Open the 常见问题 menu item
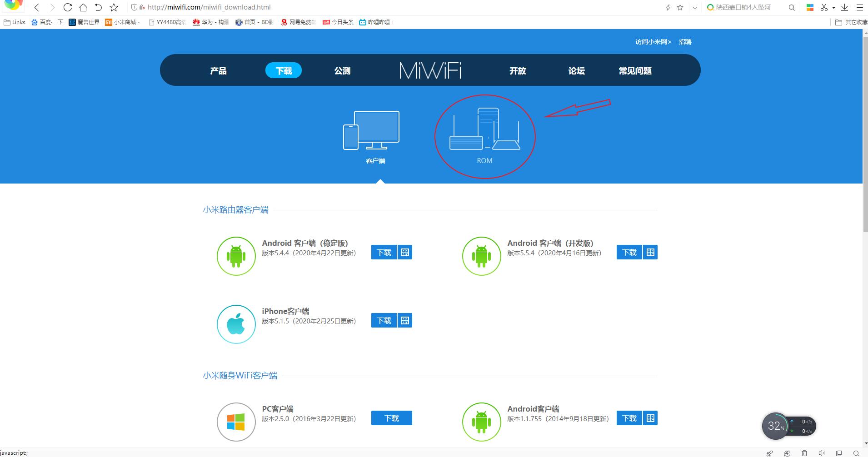868x457 pixels. tap(635, 70)
